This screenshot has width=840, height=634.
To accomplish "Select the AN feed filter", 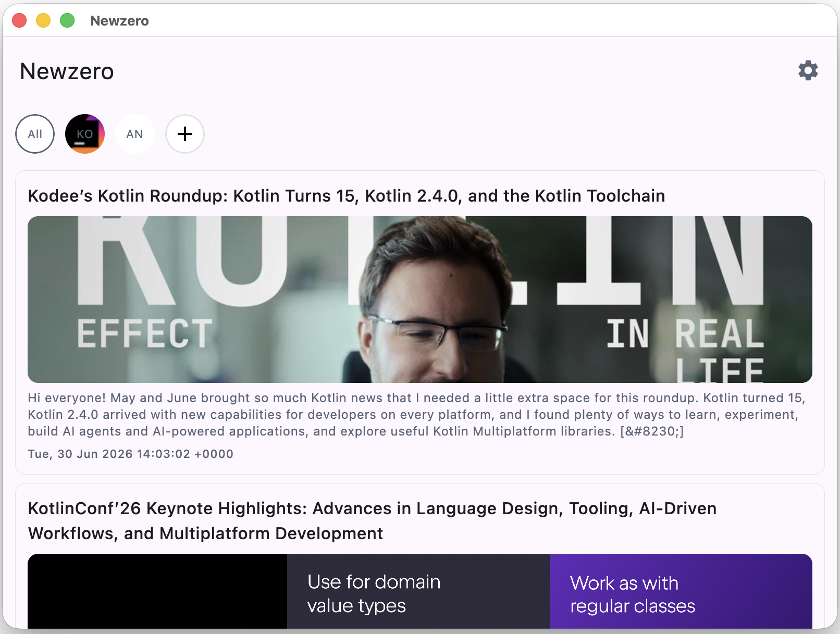I will point(134,134).
